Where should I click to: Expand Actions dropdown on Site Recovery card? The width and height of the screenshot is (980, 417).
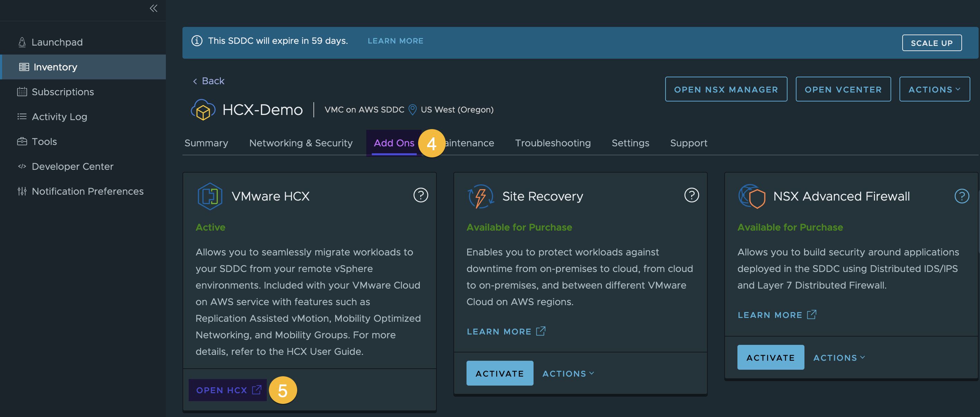coord(568,374)
